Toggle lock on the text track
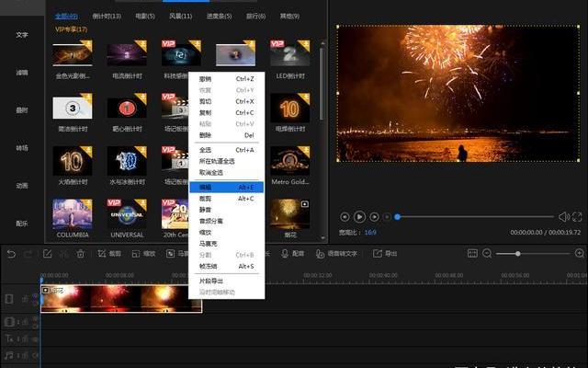Screen dimensions: 588x368 coord(25,339)
